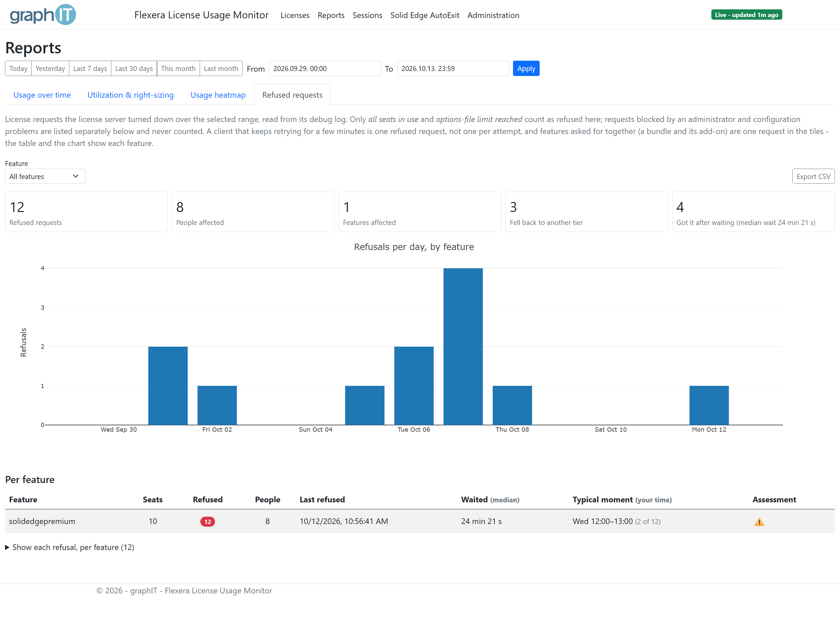Expand Show each refusal, per feature

(x=70, y=547)
